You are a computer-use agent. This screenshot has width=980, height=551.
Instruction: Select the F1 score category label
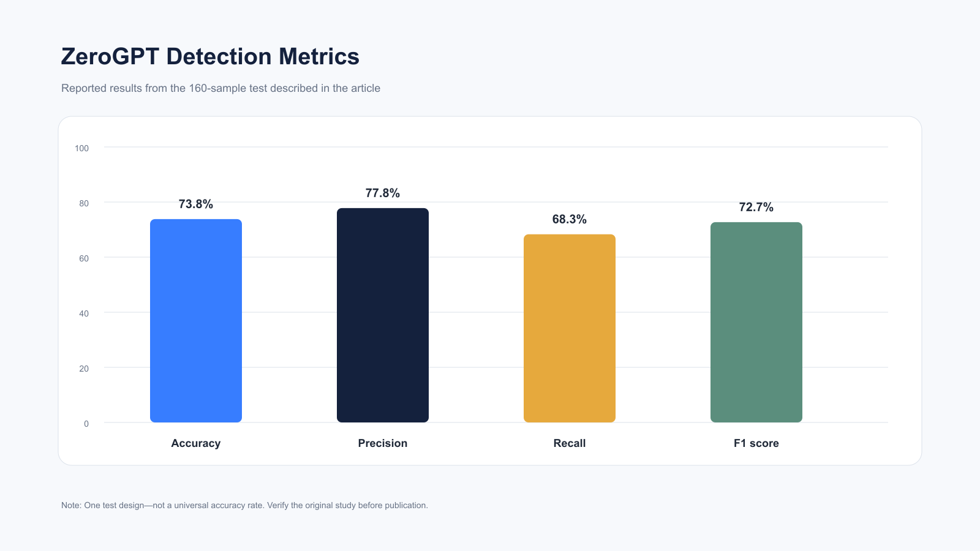point(756,443)
